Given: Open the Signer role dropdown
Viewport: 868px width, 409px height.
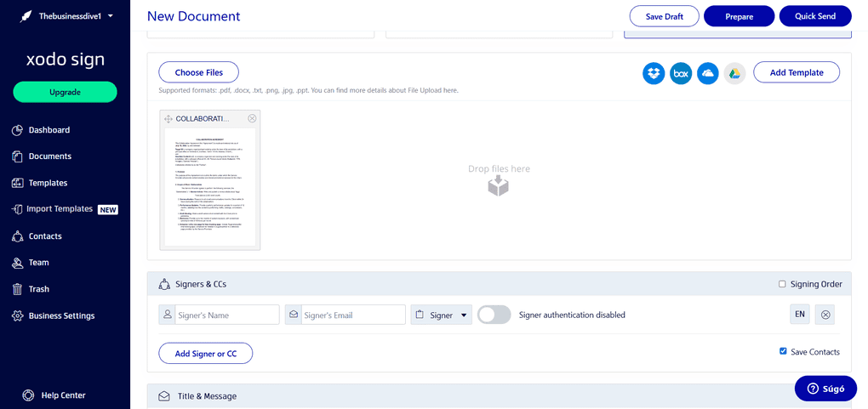Looking at the screenshot, I should click(x=441, y=315).
